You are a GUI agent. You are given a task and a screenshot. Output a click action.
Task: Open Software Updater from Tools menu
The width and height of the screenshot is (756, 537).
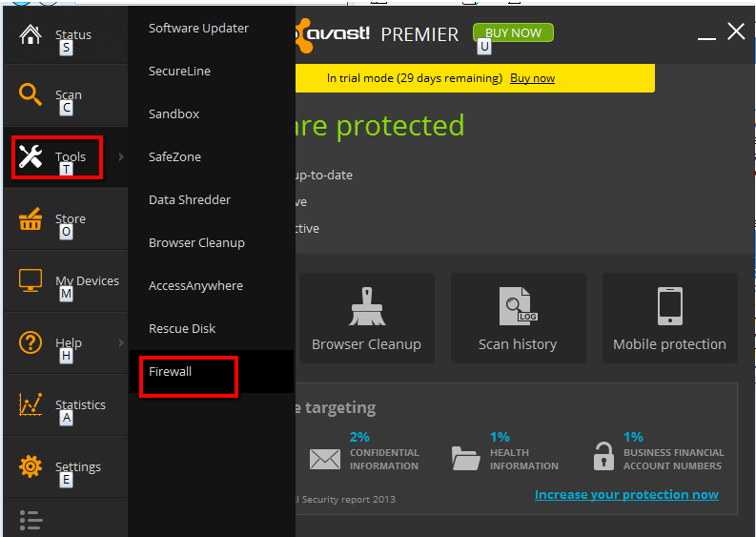pos(198,28)
